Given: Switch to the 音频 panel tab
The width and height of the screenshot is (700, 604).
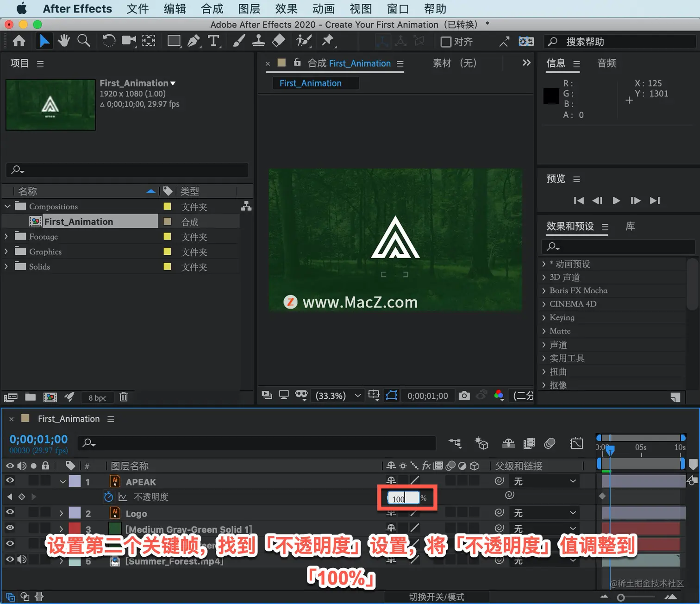Looking at the screenshot, I should pyautogui.click(x=606, y=63).
